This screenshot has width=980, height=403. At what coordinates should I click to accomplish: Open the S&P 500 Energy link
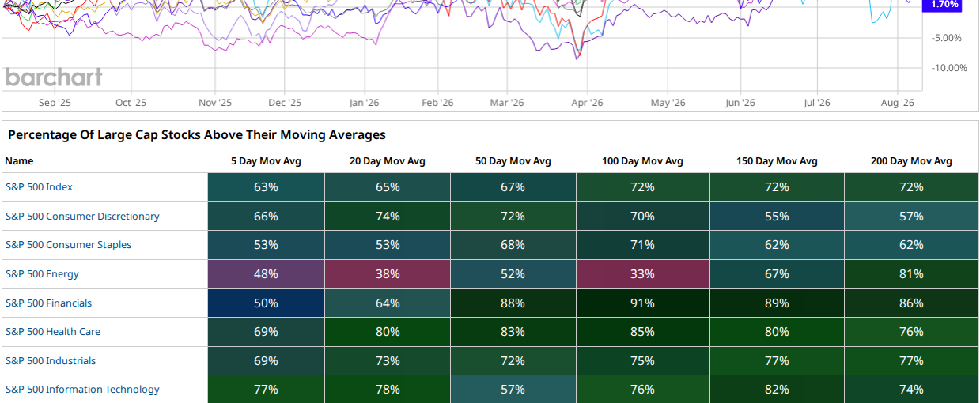click(x=42, y=274)
